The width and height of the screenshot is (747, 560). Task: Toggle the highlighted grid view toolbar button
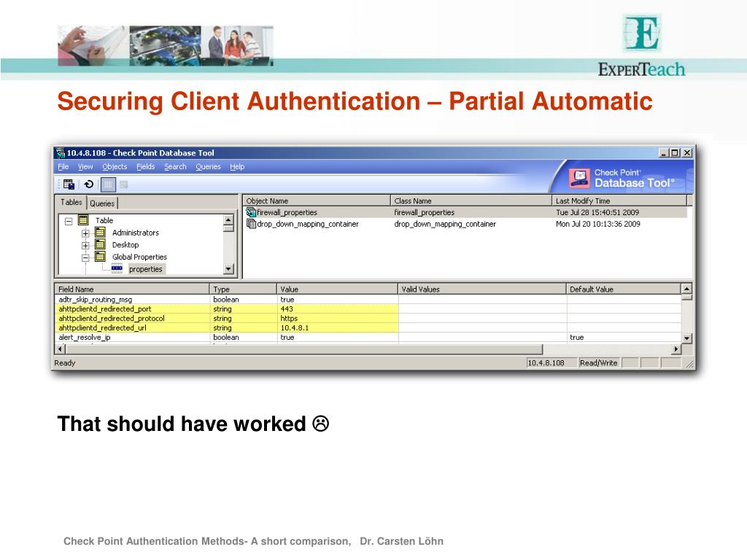pos(108,184)
